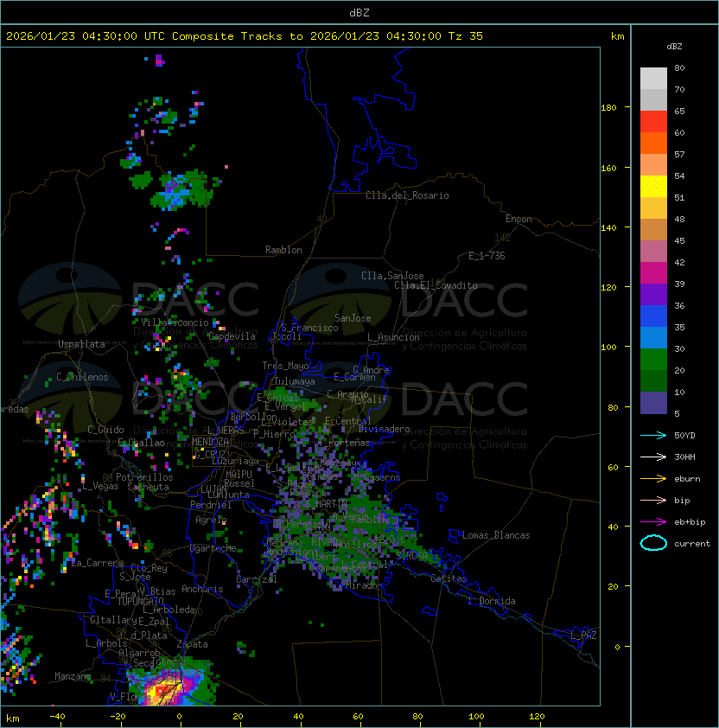
Task: Click the TUPUNGATO place label
Action: click(140, 601)
